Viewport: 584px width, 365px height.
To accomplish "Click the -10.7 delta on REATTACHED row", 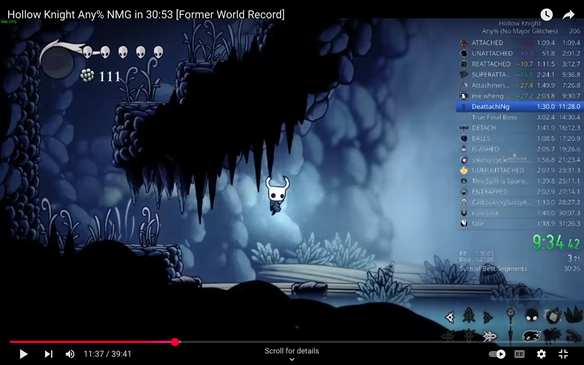I will pos(525,64).
